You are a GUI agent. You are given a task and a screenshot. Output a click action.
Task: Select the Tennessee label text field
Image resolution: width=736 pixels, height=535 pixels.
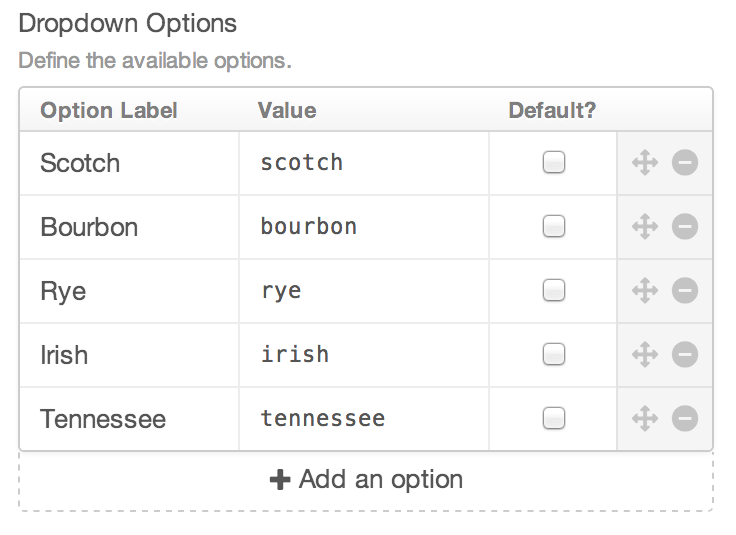click(130, 419)
